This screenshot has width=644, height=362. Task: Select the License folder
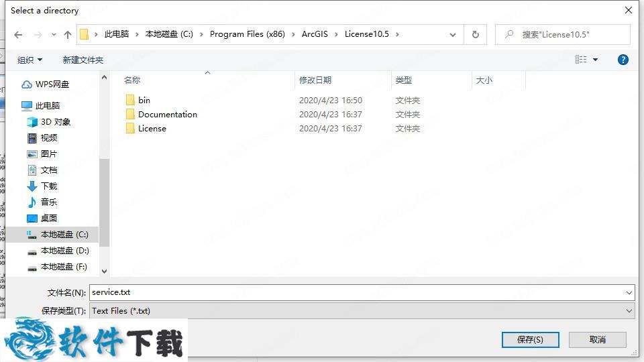click(x=152, y=129)
